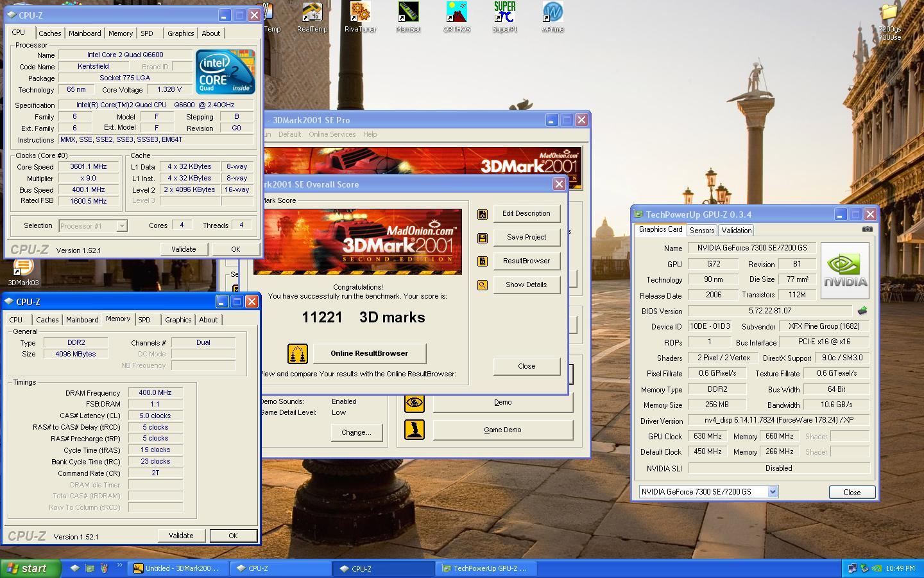Viewport: 924px width, 578px height.
Task: Click the Edit Description icon in 3DMark
Action: click(x=483, y=214)
